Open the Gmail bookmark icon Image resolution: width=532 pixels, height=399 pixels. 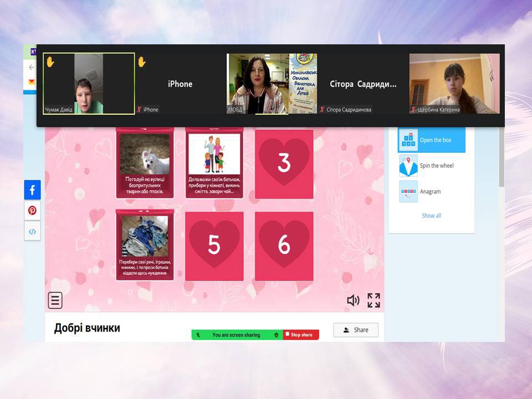coord(32,82)
